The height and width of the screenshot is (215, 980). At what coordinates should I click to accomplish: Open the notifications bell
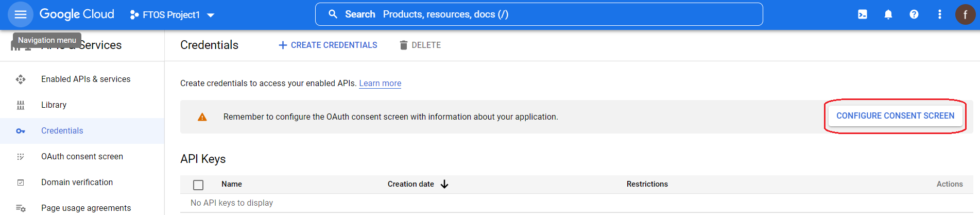click(x=888, y=14)
